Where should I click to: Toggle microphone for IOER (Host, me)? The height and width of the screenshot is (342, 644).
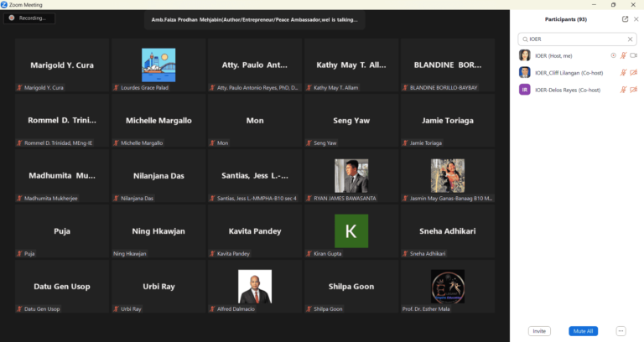coord(623,55)
